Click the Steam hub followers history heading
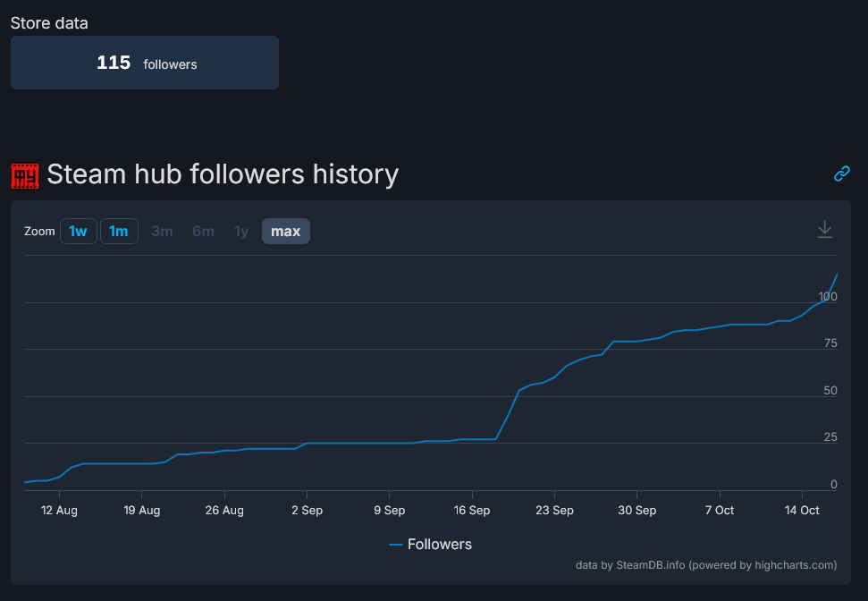This screenshot has width=868, height=601. point(223,174)
